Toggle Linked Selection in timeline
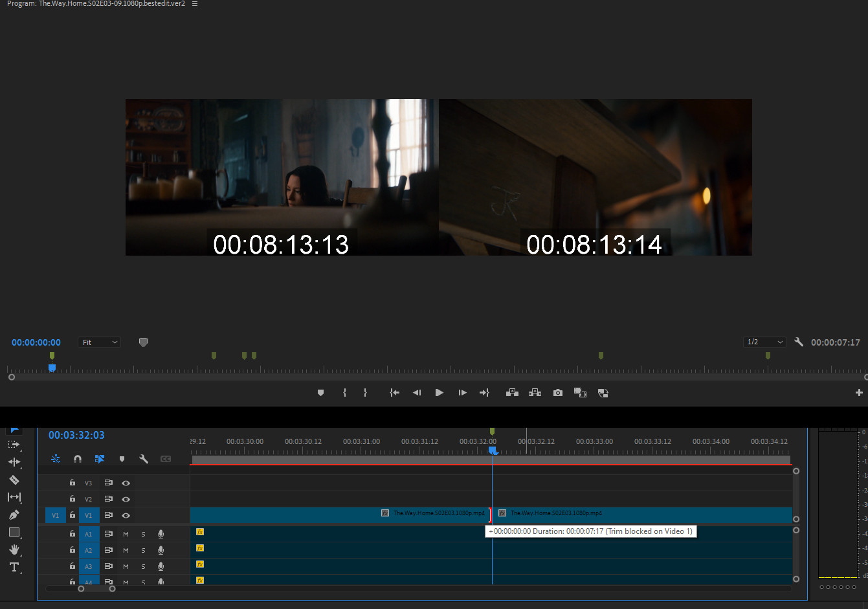Image resolution: width=868 pixels, height=609 pixels. 100,459
